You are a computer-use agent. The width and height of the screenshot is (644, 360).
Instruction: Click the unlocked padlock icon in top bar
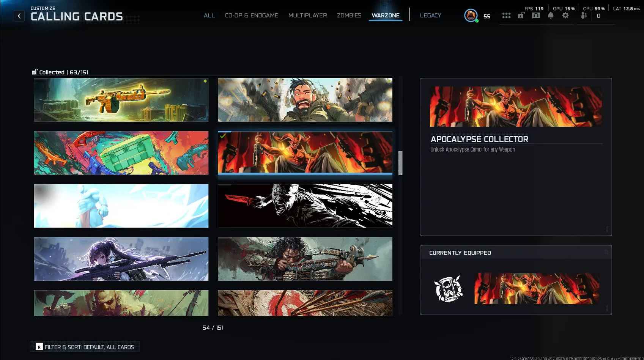tap(521, 16)
